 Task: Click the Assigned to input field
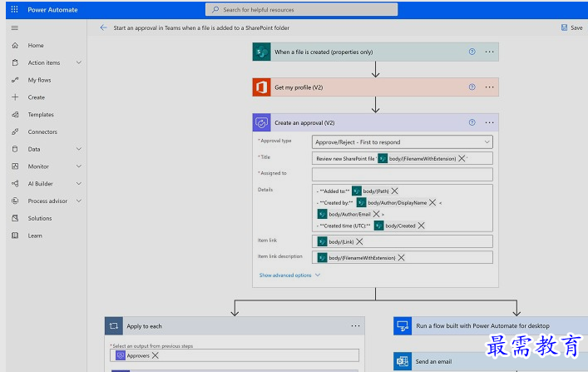click(403, 174)
